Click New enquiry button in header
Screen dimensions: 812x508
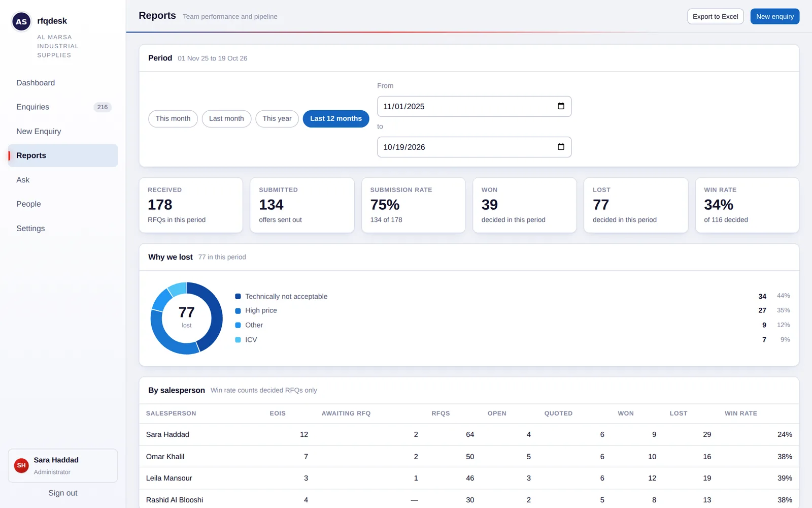point(775,16)
